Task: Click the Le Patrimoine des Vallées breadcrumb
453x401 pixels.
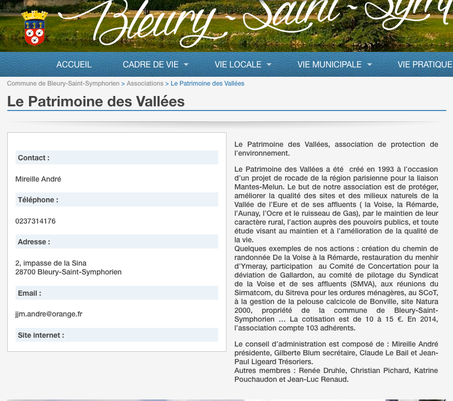Action: [x=207, y=83]
